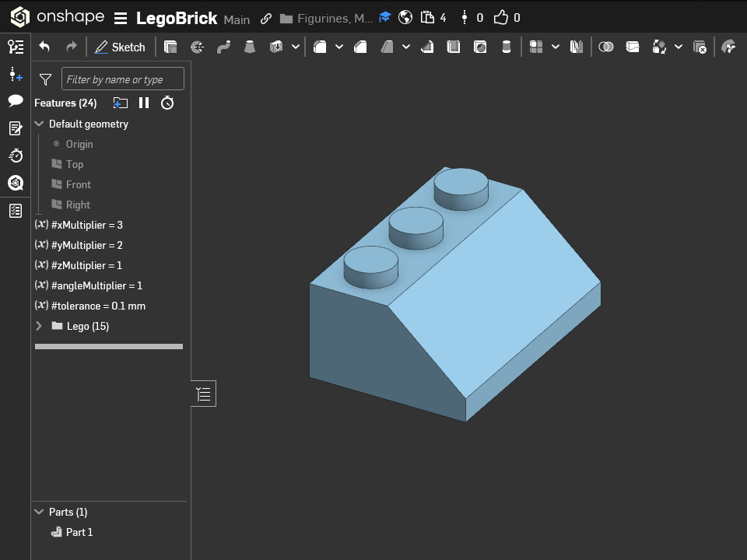
Task: Select the Revolve tool
Action: [x=197, y=47]
